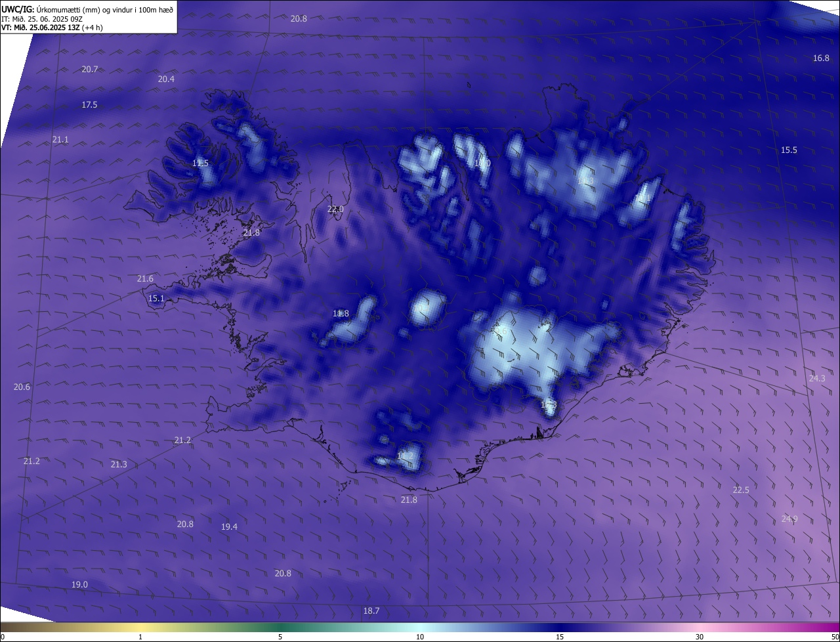Click the 15.5 value label on the map
The width and height of the screenshot is (840, 642).
[x=789, y=150]
